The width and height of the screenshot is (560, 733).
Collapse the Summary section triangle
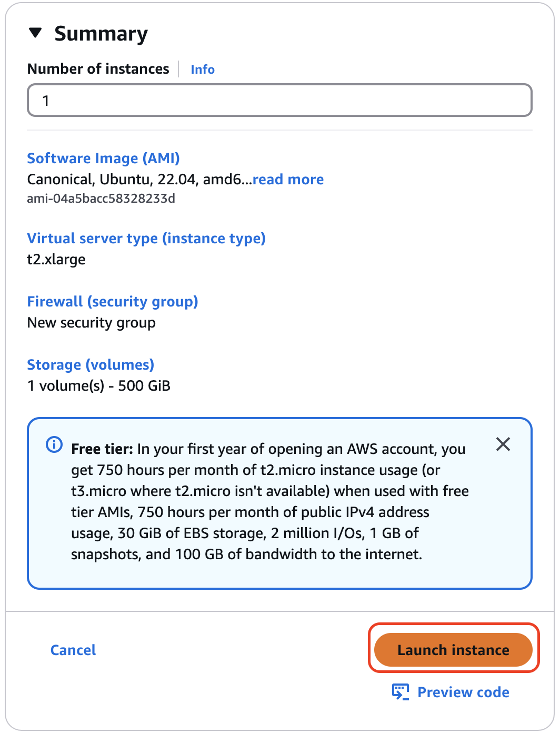click(x=35, y=33)
